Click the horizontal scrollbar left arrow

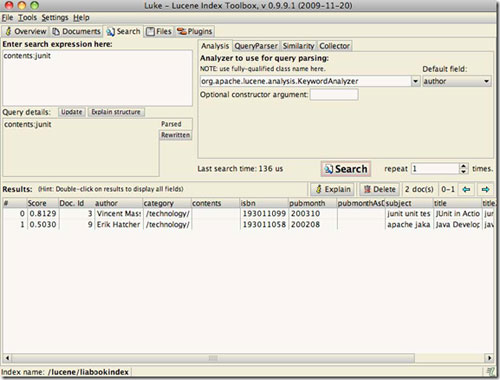point(7,358)
